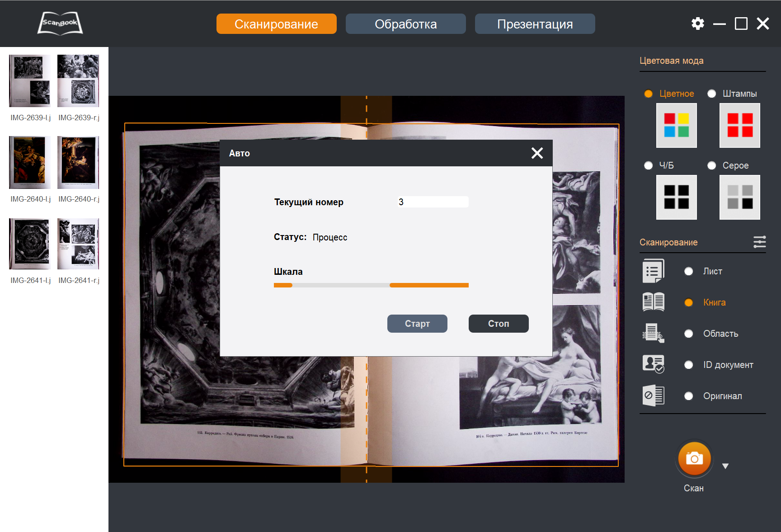Screen dimensions: 781x532
Task: Open the settings gear icon
Action: (698, 24)
